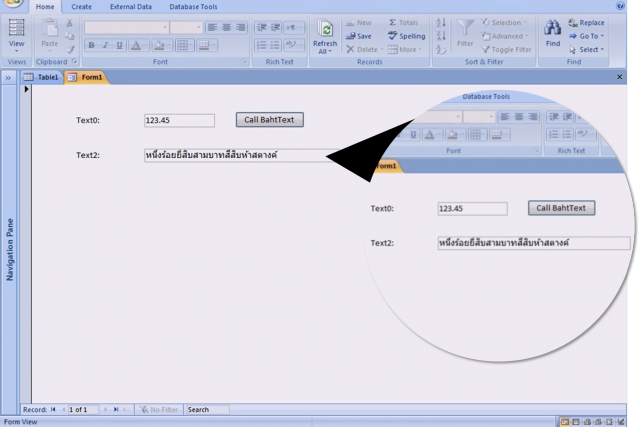Run the Spelling check
The height and width of the screenshot is (427, 640).
click(x=407, y=36)
